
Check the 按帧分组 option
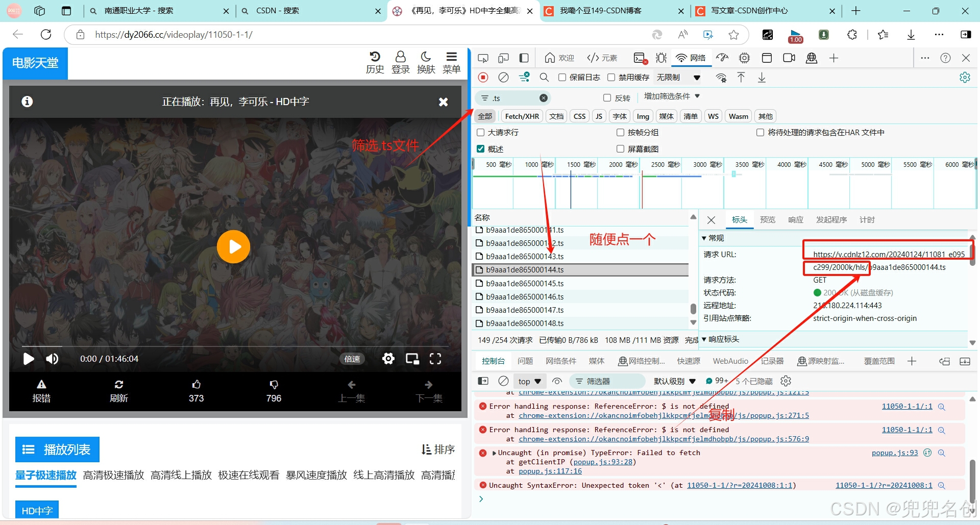point(620,132)
